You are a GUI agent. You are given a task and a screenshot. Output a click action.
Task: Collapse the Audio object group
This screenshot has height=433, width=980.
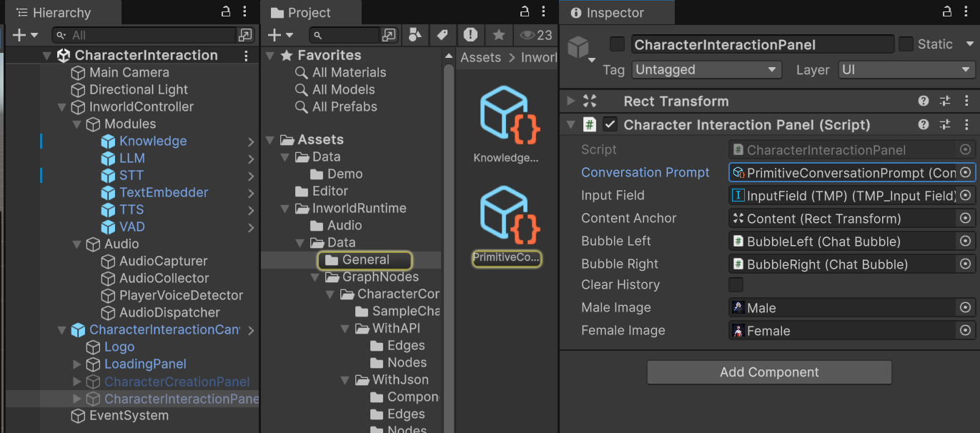click(77, 244)
